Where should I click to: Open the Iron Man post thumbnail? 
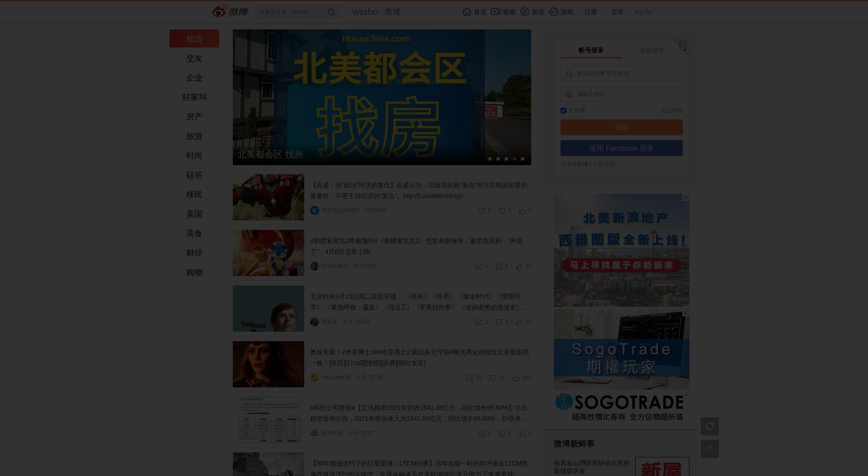[269, 197]
